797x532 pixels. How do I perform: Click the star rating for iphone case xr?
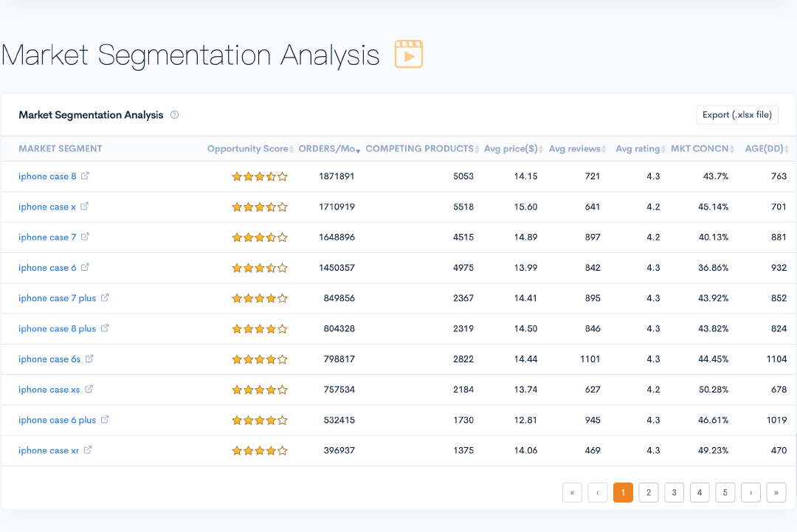click(x=260, y=451)
